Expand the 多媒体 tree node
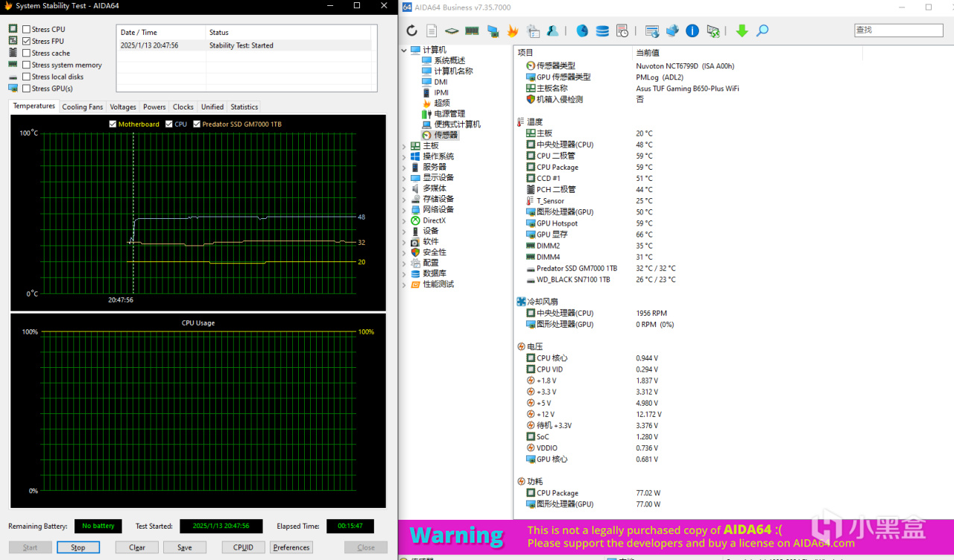 [405, 188]
